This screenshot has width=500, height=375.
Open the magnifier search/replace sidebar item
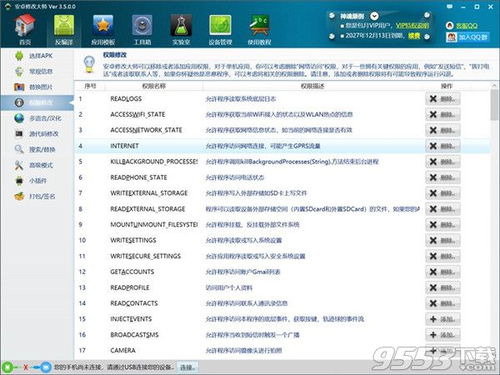click(x=37, y=149)
